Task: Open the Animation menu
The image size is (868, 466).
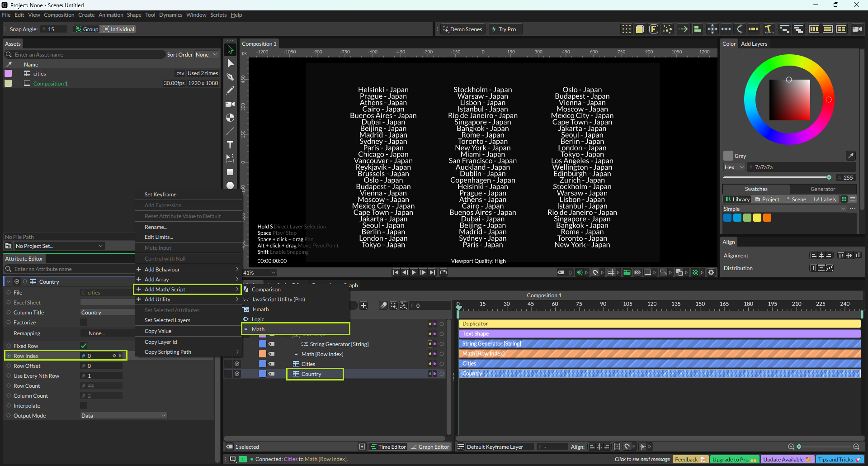Action: pyautogui.click(x=111, y=15)
